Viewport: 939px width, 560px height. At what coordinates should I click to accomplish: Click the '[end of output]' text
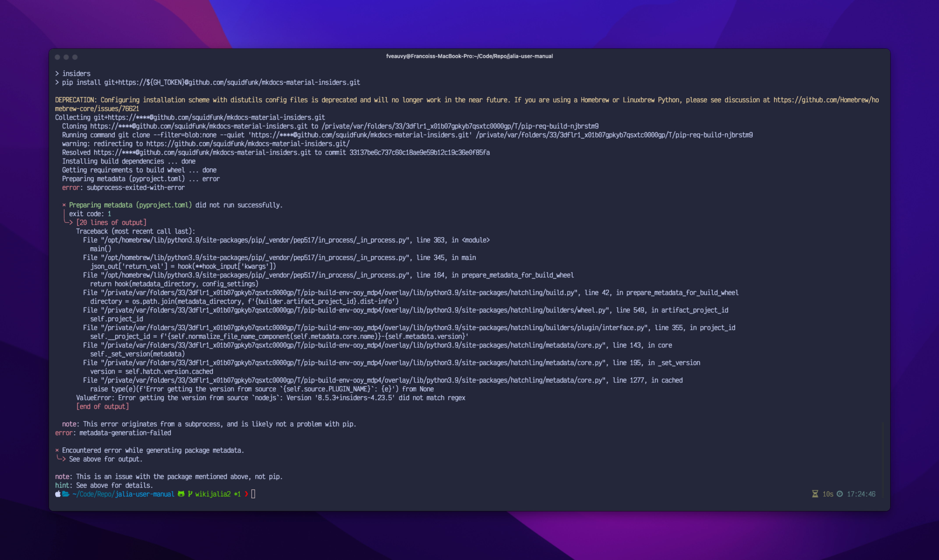tap(103, 406)
